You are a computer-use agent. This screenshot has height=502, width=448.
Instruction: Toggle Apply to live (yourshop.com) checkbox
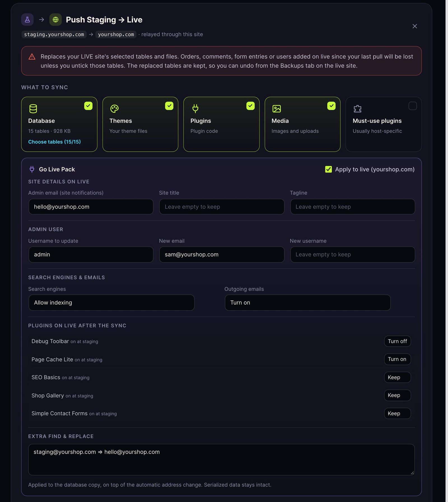(328, 169)
